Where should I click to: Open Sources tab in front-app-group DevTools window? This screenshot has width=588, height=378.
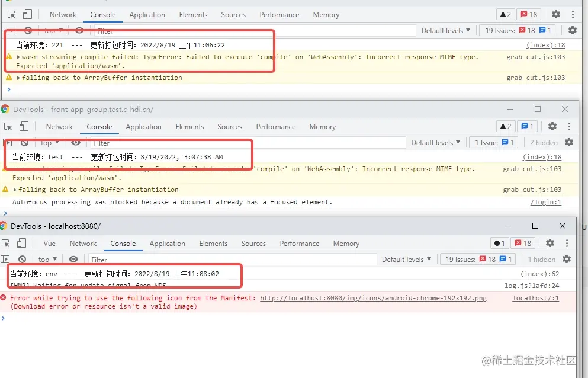click(230, 127)
